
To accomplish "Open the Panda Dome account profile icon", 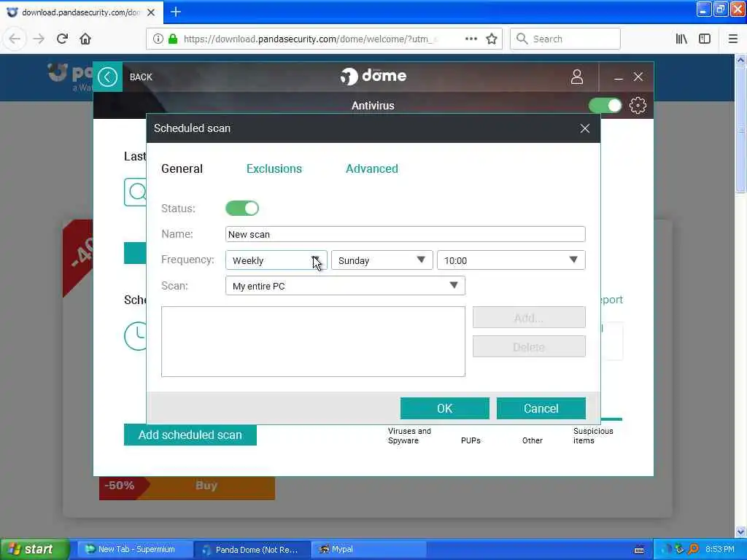I will point(577,77).
